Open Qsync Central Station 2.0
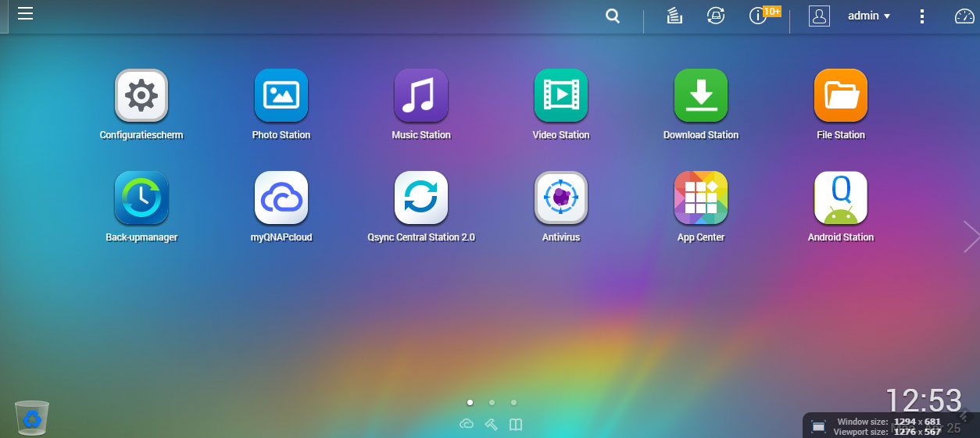980x438 pixels. (421, 198)
